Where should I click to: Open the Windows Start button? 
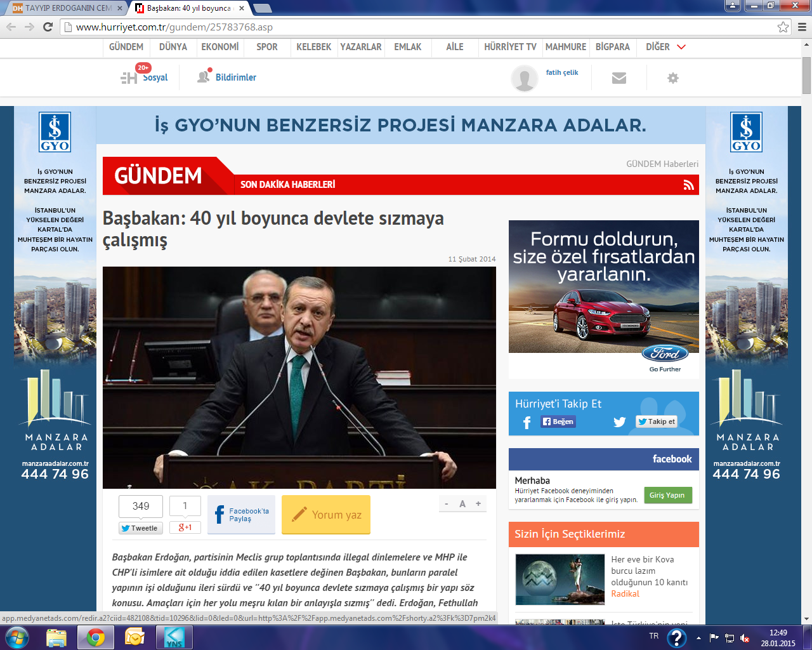point(17,637)
